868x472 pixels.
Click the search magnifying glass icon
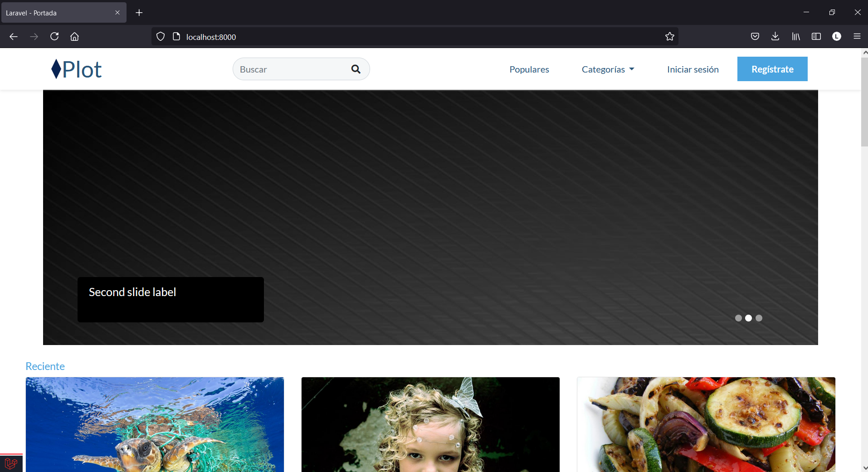tap(356, 69)
